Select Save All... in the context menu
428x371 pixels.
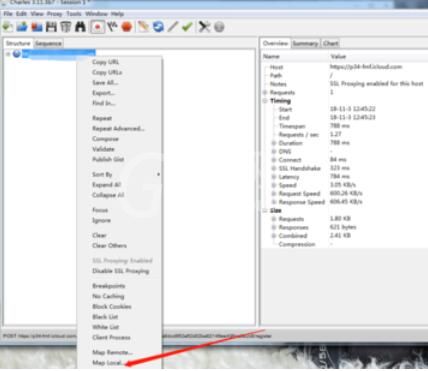(x=105, y=83)
